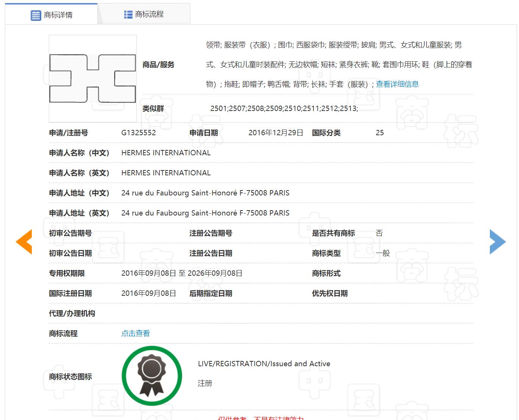519x420 pixels.
Task: Open the 查看详细信息 link
Action: pos(397,84)
